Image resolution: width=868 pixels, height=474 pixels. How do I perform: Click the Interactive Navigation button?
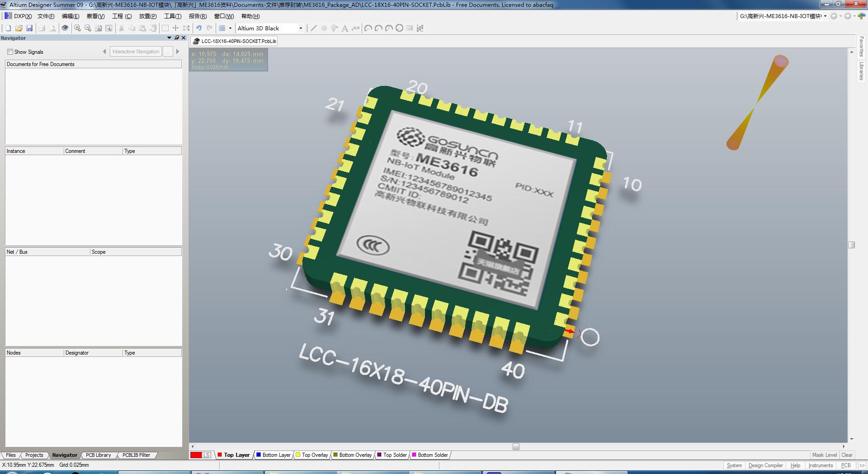click(136, 52)
